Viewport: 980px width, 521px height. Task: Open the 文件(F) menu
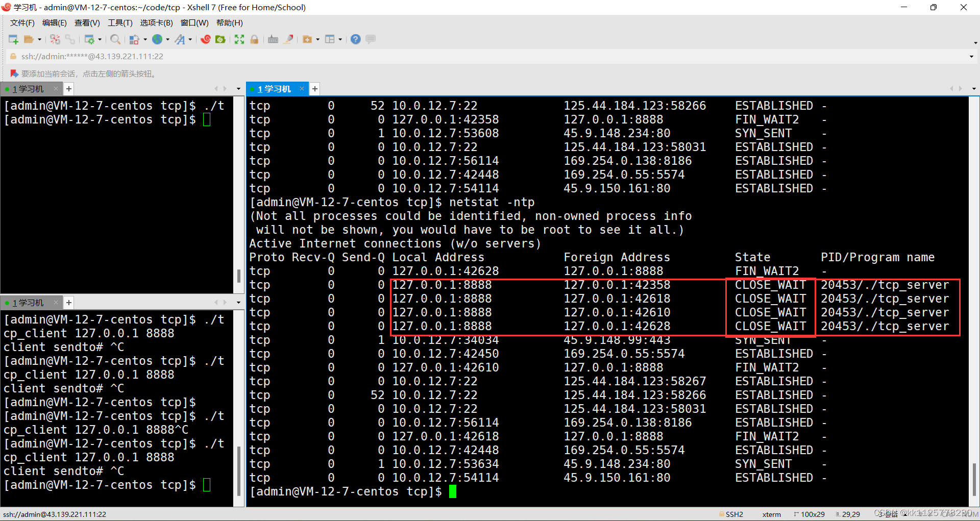click(22, 23)
